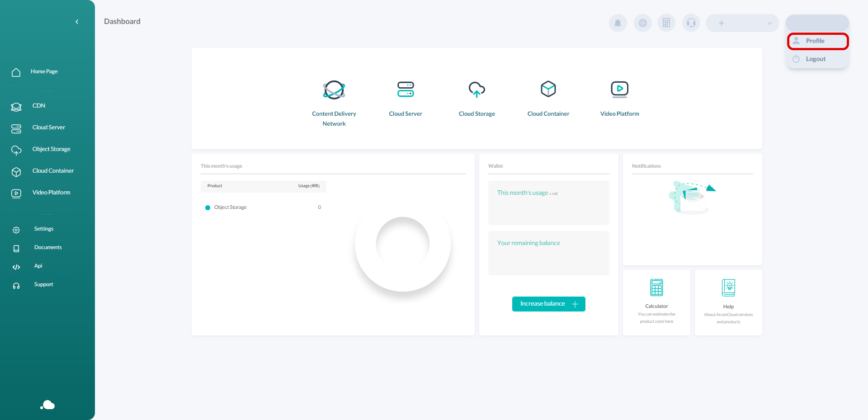The width and height of the screenshot is (868, 420).
Task: Click the Help book card icon
Action: tap(728, 288)
